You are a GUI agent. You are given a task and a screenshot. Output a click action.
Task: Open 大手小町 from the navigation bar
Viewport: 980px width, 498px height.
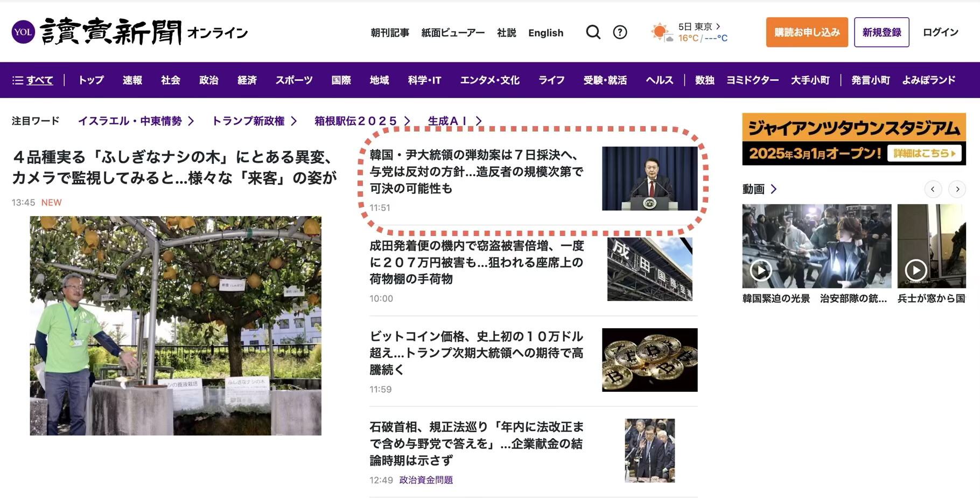coord(810,80)
